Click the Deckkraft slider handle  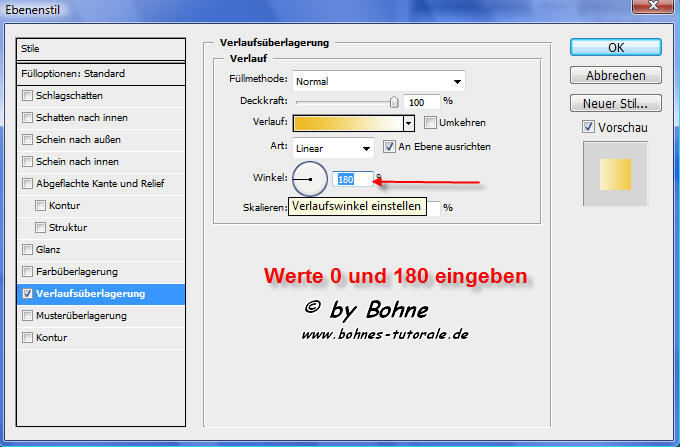394,101
